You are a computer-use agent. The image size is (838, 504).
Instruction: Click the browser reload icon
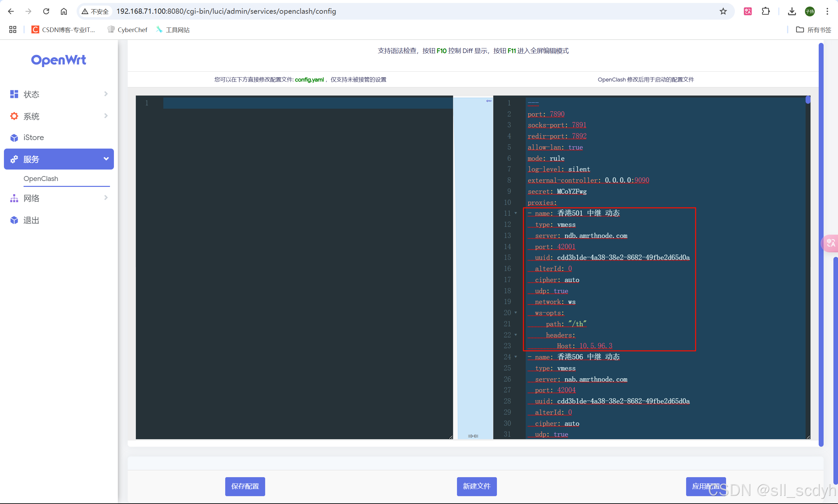(46, 11)
